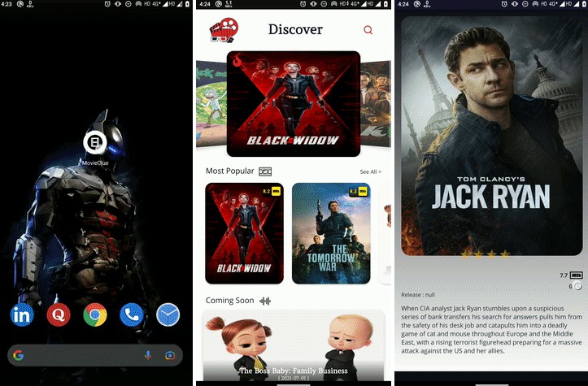Open the Phone dialer app
The height and width of the screenshot is (386, 588).
131,314
